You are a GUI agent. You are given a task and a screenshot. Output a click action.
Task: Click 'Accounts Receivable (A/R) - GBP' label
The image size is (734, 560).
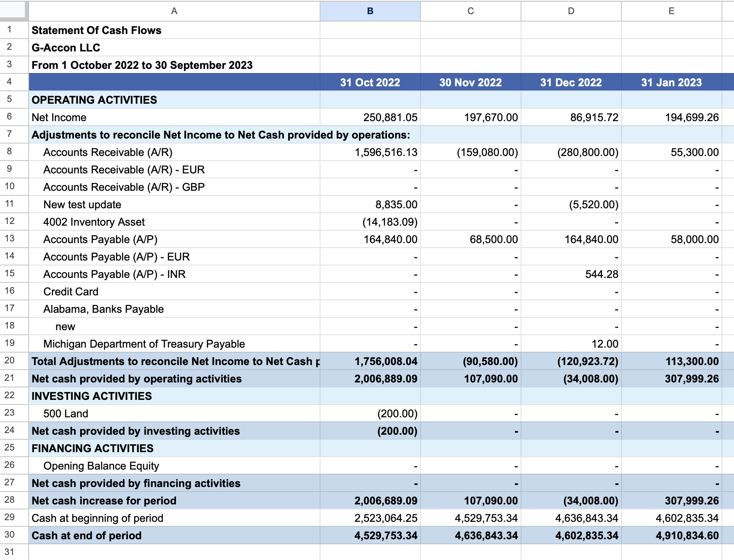(124, 187)
